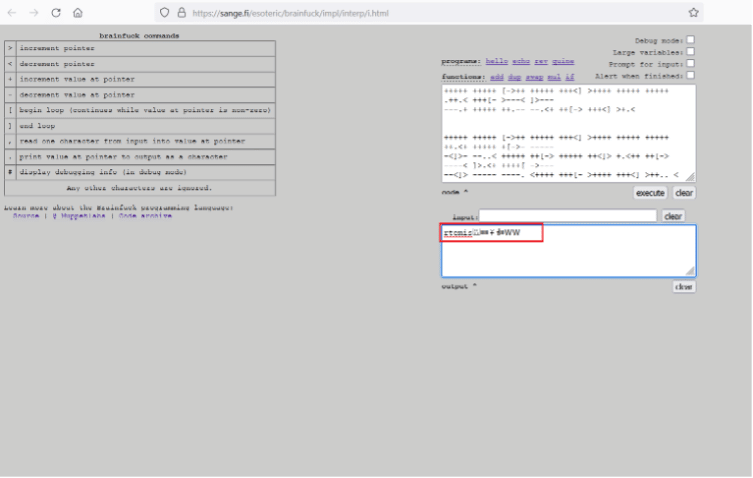Viewport: 753px width, 478px height.
Task: Click the browser back arrow
Action: (x=13, y=13)
